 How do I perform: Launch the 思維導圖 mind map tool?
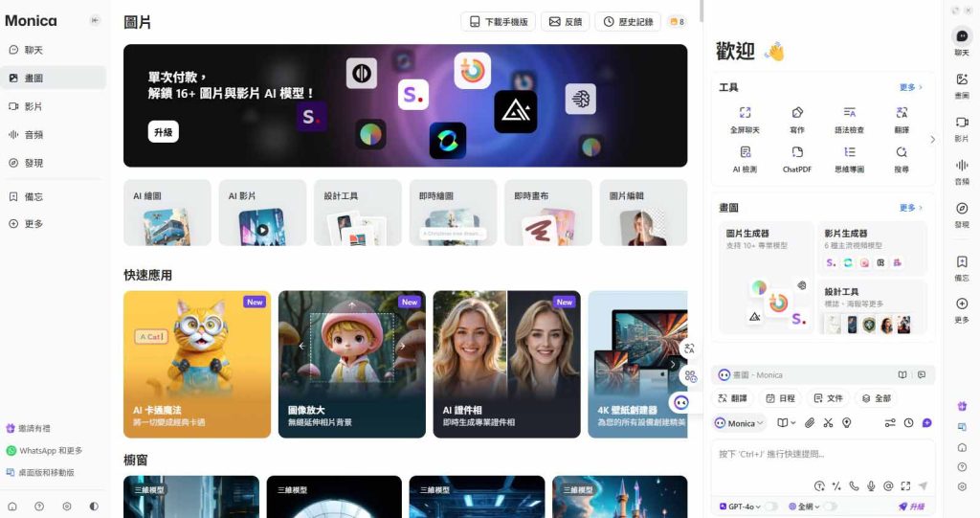coord(849,158)
